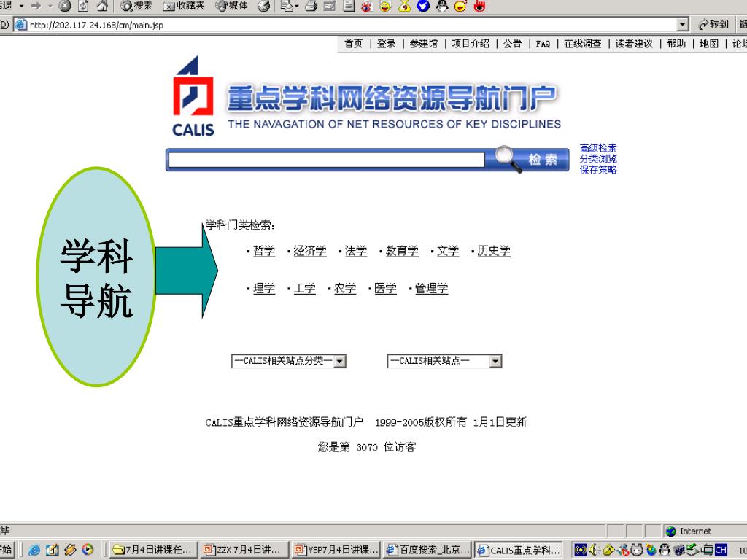The height and width of the screenshot is (560, 747).
Task: Click the Discuss document toolbar icon
Action: pos(349,6)
